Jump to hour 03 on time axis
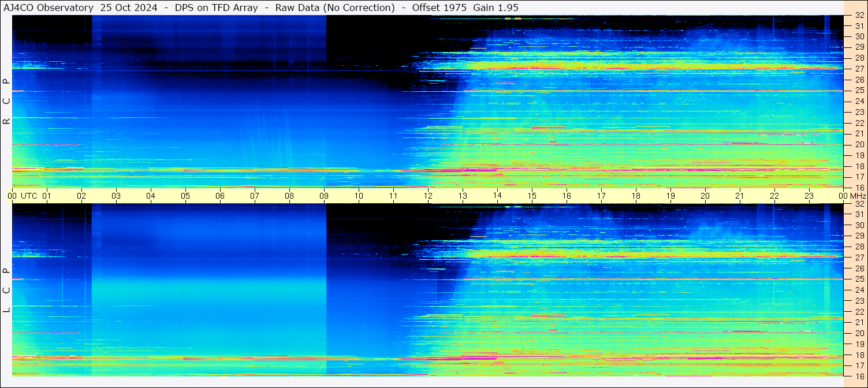The width and height of the screenshot is (868, 388). (116, 196)
